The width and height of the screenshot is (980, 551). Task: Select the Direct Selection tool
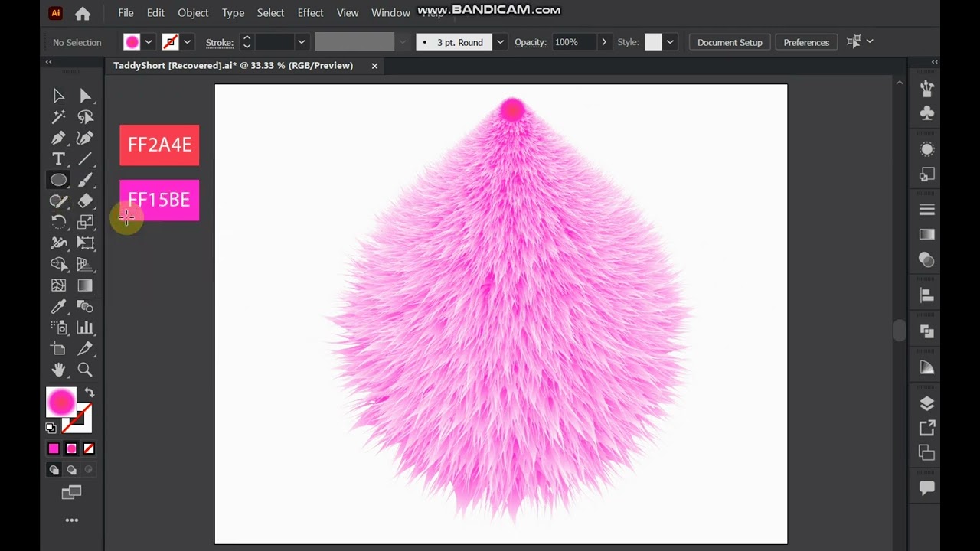85,96
